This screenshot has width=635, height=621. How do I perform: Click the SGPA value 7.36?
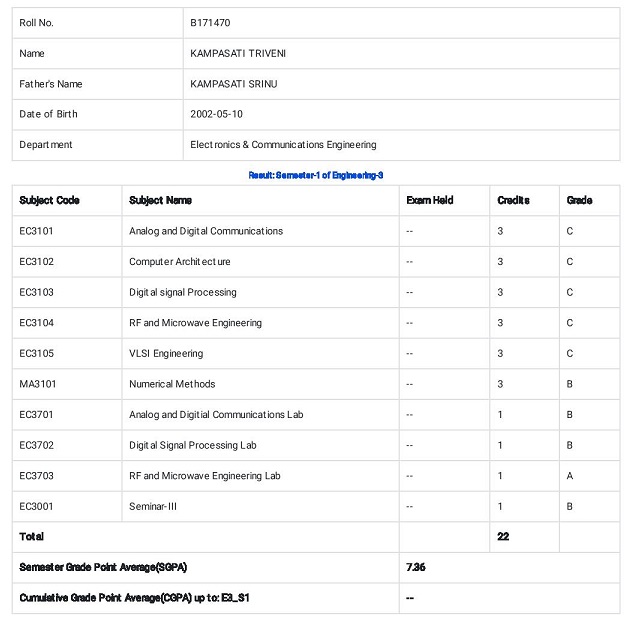(x=416, y=567)
